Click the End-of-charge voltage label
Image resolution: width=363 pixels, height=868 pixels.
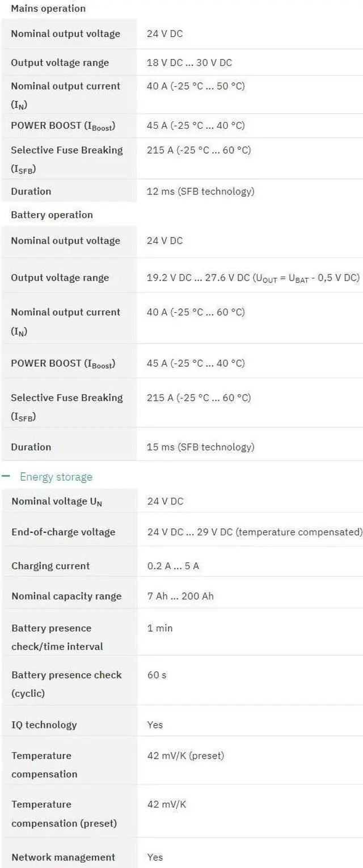point(63,532)
